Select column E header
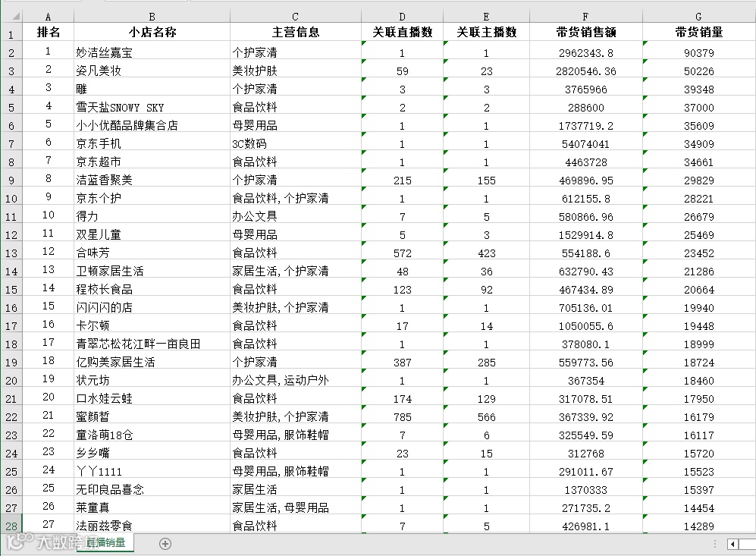 486,17
